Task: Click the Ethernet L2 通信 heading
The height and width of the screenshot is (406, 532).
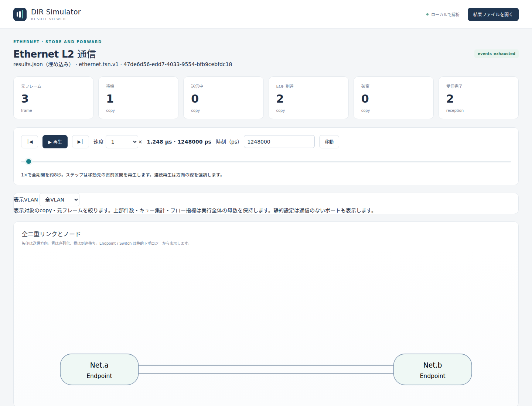Action: (55, 54)
